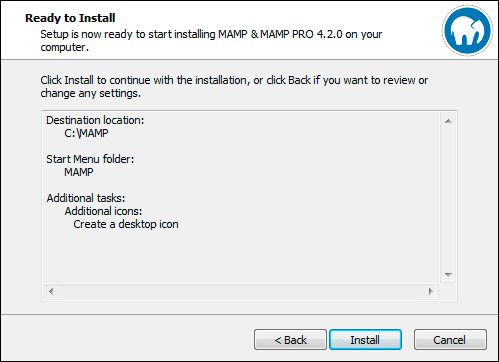Click the "Destination location:" line
Screen dimensions: 499x362
click(x=95, y=120)
